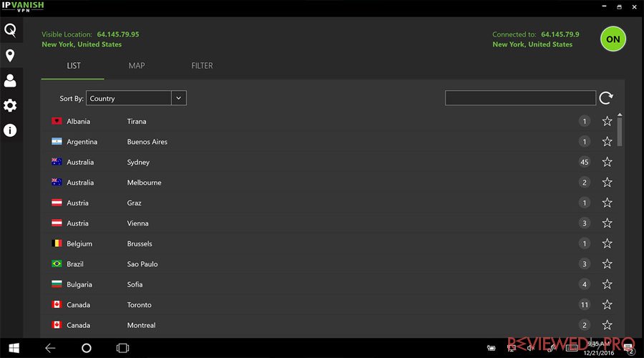Star the Canada Montreal server
The width and height of the screenshot is (644, 358).
tap(607, 325)
